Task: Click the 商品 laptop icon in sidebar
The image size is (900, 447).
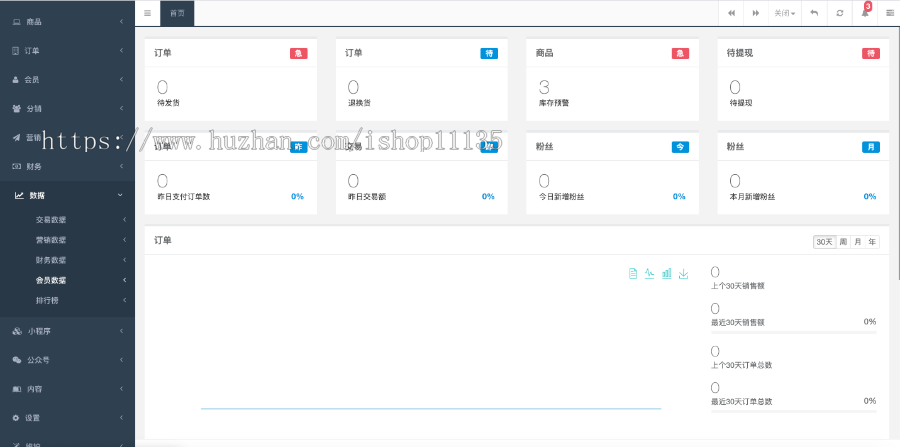Action: [17, 22]
